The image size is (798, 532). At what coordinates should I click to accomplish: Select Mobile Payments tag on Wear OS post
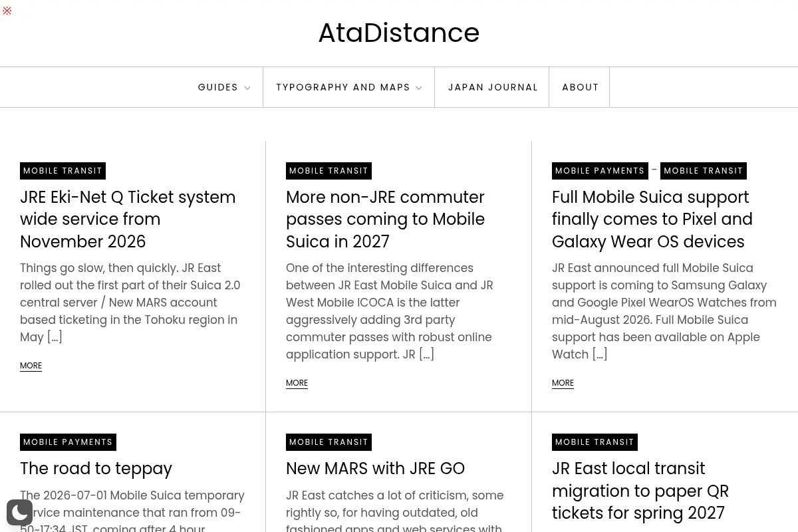click(x=600, y=171)
